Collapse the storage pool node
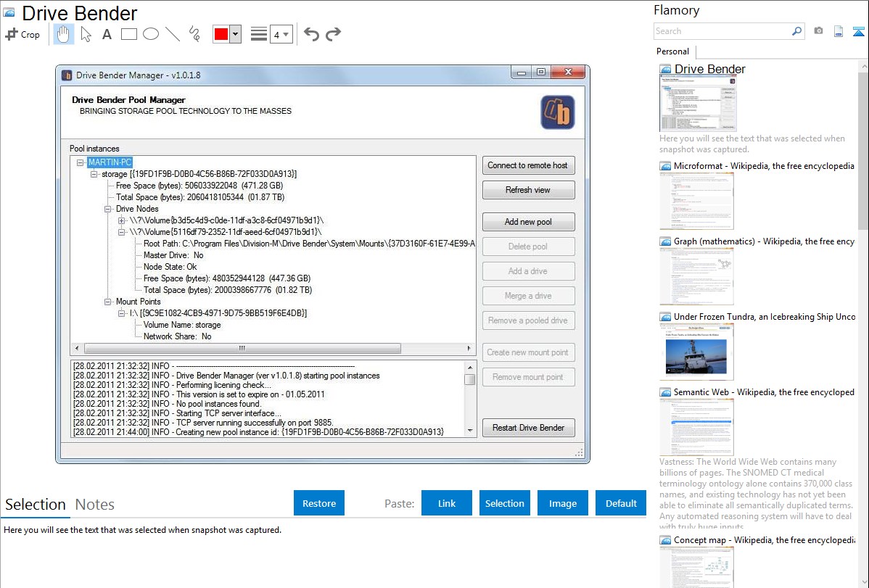 94,174
